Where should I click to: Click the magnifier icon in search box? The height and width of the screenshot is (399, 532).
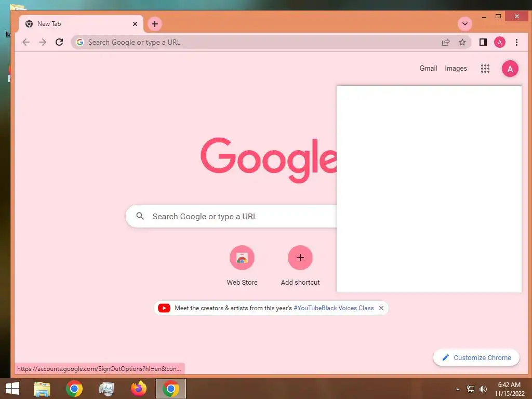pos(140,216)
